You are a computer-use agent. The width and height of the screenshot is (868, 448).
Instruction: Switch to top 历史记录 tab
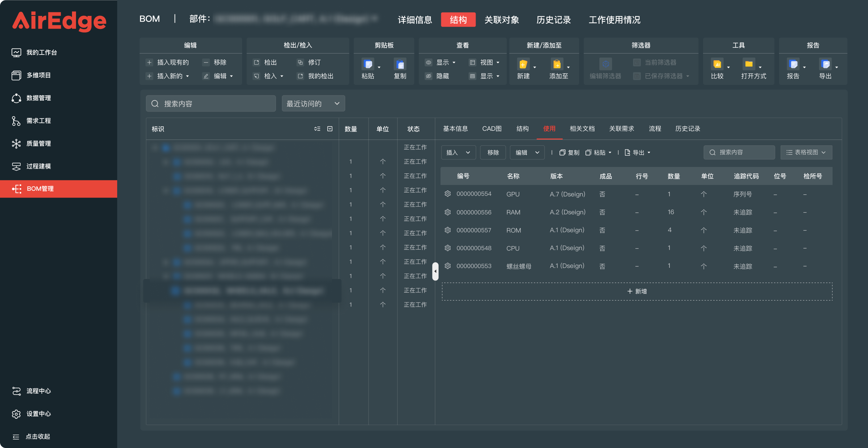554,20
